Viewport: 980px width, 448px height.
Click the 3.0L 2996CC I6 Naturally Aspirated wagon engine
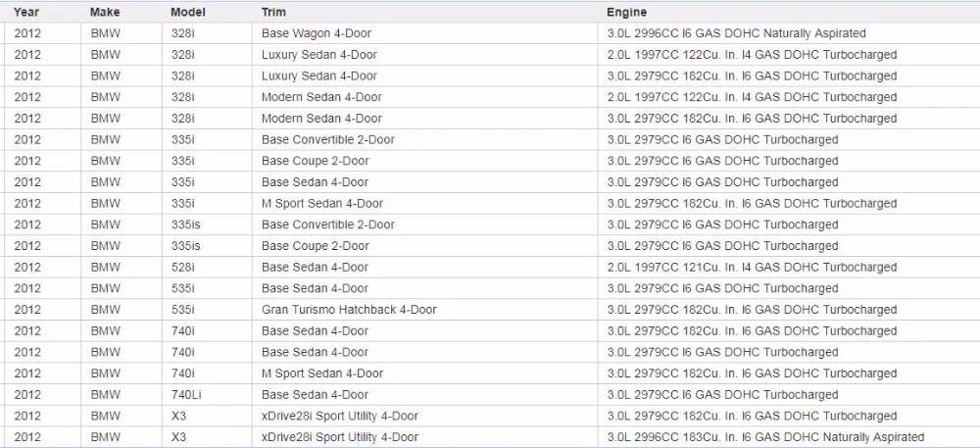[x=789, y=33]
